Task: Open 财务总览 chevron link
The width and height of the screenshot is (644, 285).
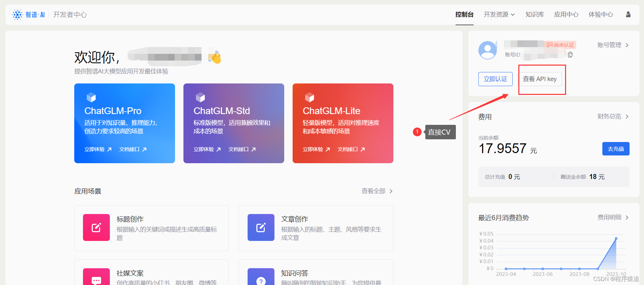Action: 613,116
